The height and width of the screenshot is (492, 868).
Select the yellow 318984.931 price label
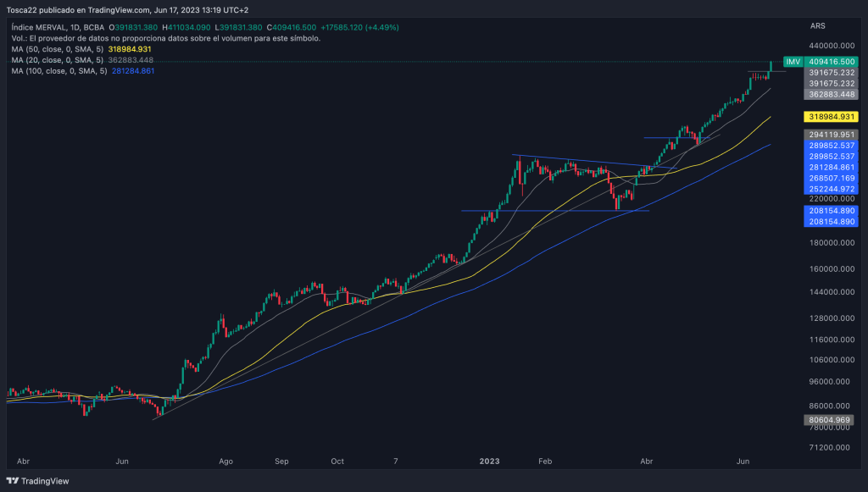click(830, 116)
